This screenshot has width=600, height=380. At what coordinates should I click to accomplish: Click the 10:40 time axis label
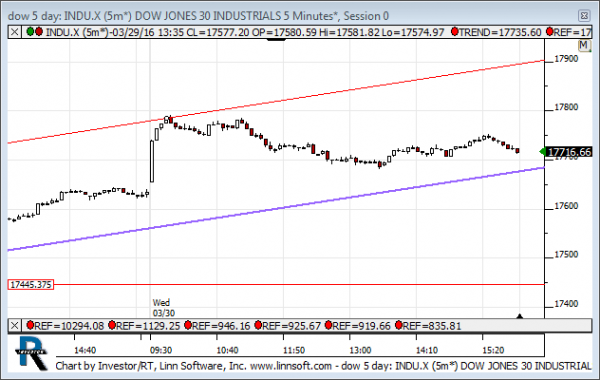(227, 350)
